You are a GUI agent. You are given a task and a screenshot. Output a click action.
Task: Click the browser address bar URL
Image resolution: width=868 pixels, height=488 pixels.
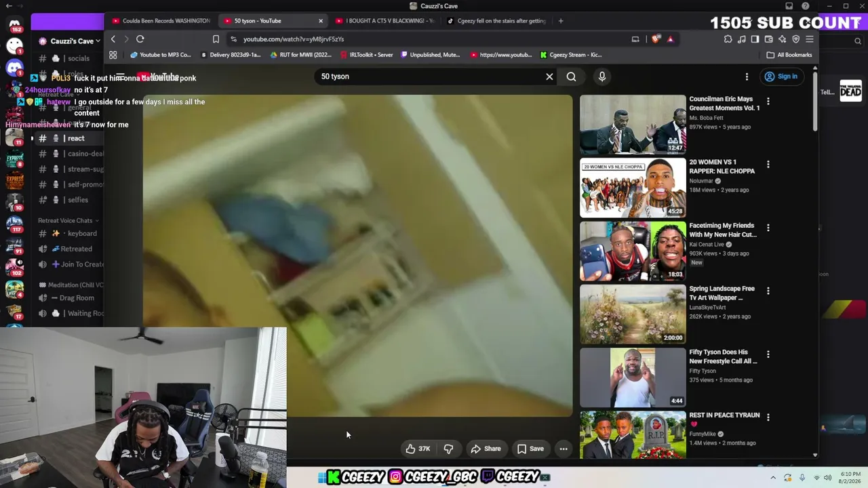[x=294, y=39]
